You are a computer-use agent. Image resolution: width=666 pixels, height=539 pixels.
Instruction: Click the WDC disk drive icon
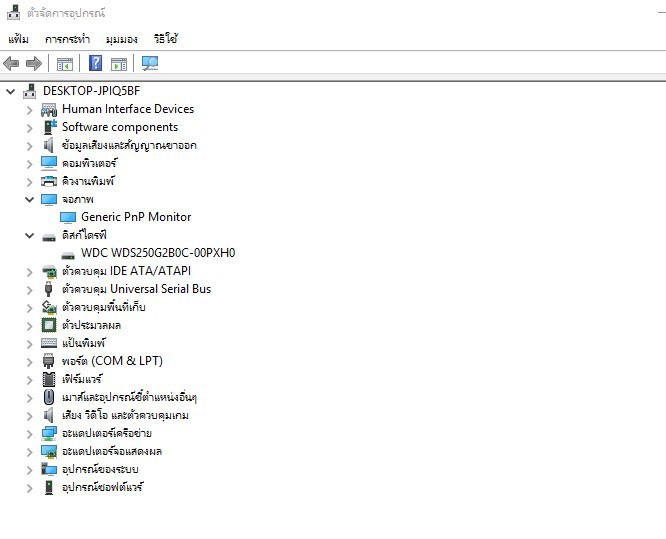pyautogui.click(x=68, y=253)
